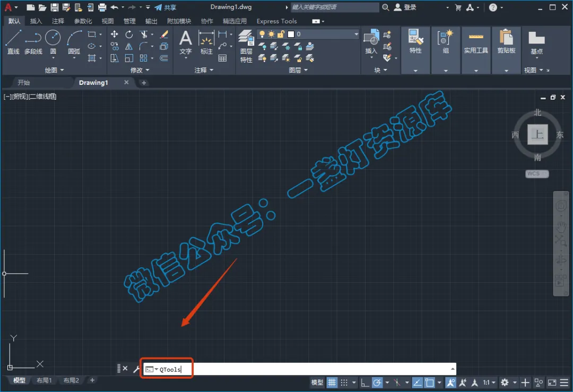Switch to Layout1 (布局1) tab

44,381
